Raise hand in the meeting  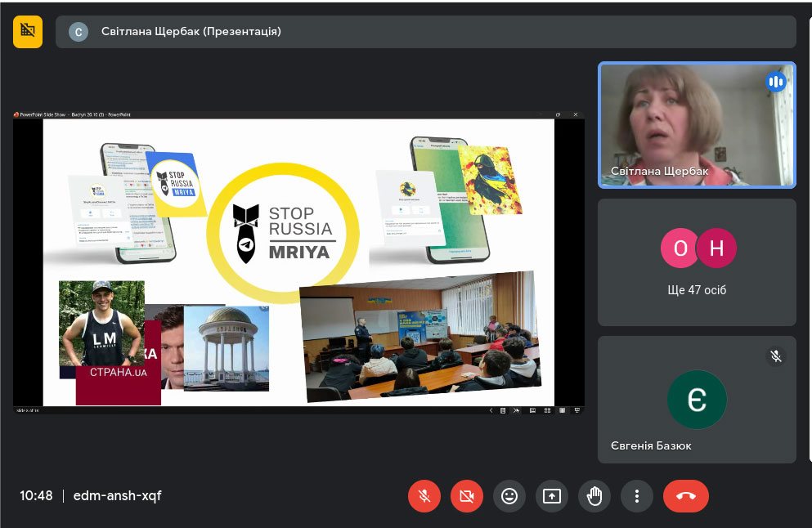(594, 496)
